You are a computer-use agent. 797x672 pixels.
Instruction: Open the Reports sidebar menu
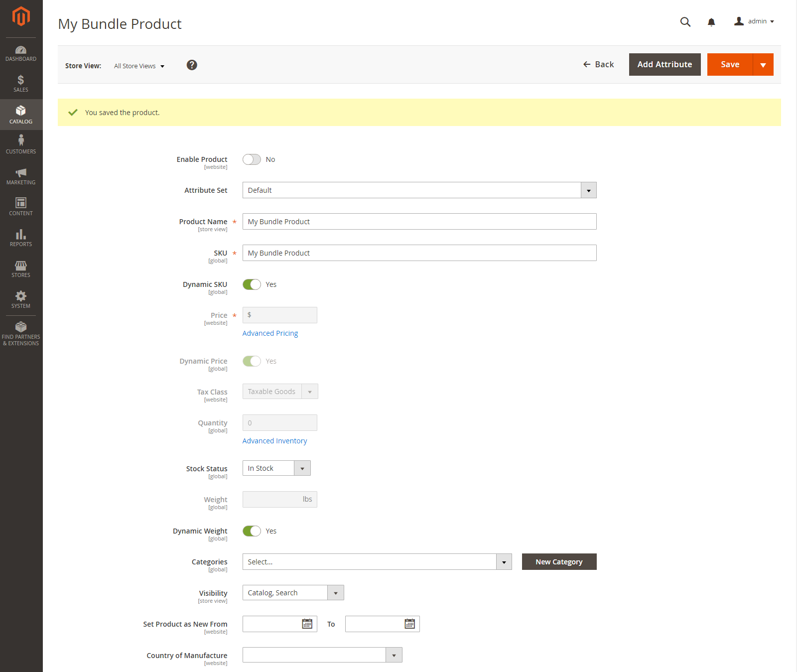21,238
